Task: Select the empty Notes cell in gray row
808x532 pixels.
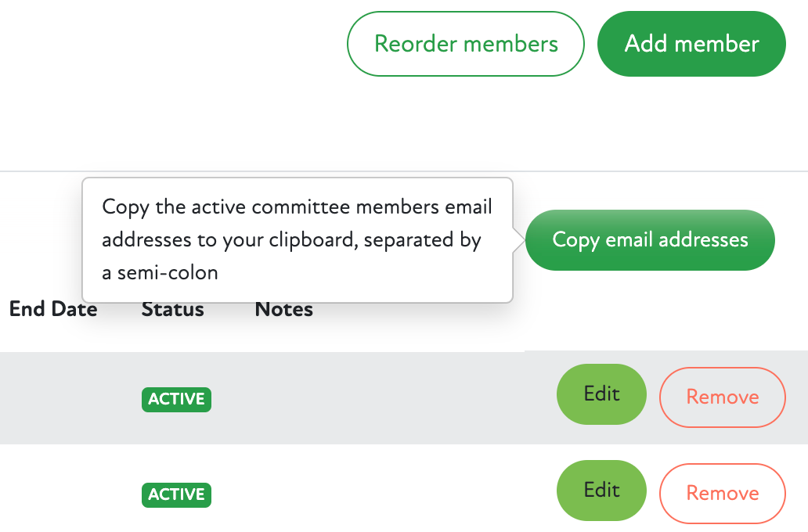Action: click(x=313, y=399)
